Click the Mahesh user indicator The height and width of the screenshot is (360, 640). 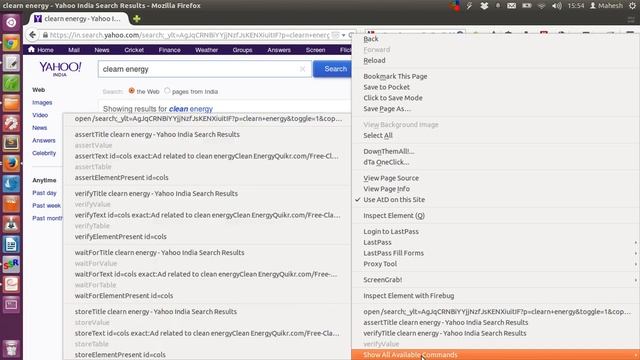606,6
